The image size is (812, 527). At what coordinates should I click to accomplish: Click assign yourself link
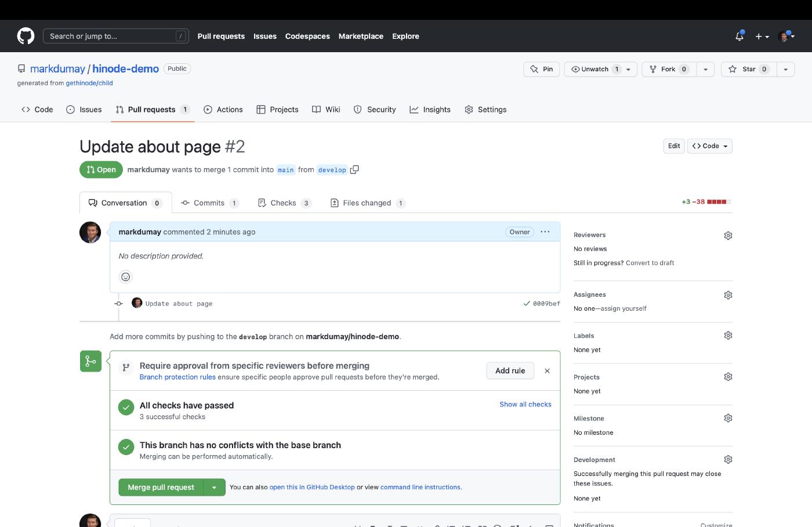(623, 308)
